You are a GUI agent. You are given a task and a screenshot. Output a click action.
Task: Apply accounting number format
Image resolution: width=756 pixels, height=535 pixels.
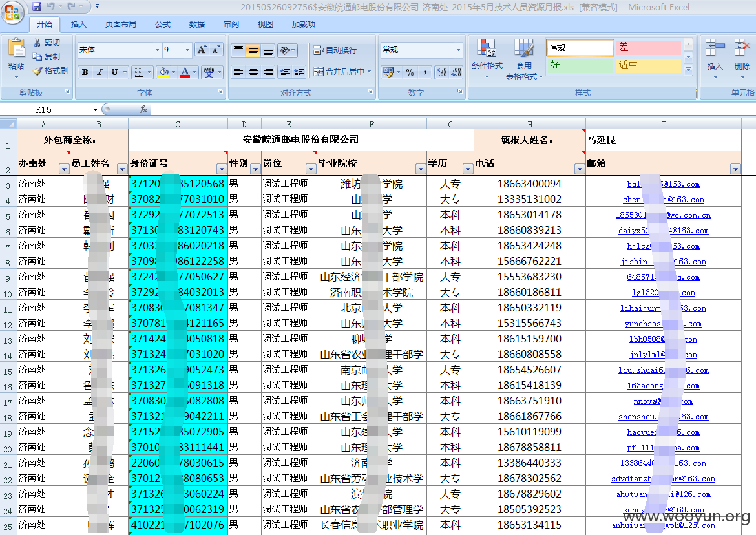(x=388, y=72)
